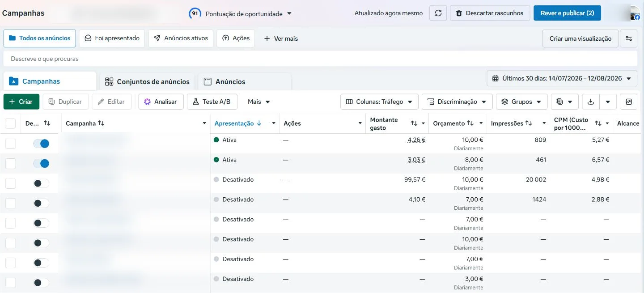This screenshot has height=293, width=644.
Task: Open the date range Últimos 30 dias dropdown
Action: 562,78
